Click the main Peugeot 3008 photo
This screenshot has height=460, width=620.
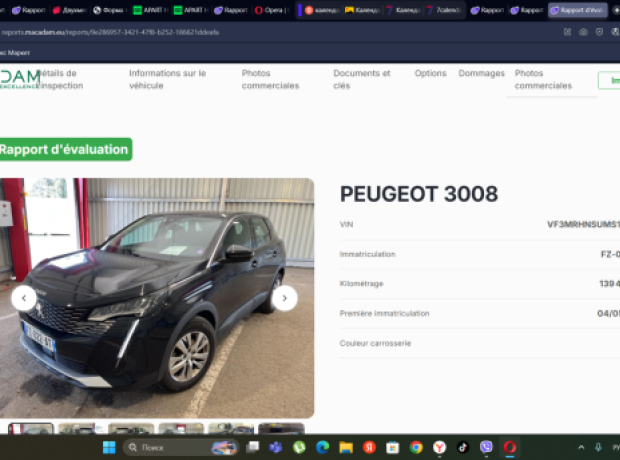click(157, 298)
